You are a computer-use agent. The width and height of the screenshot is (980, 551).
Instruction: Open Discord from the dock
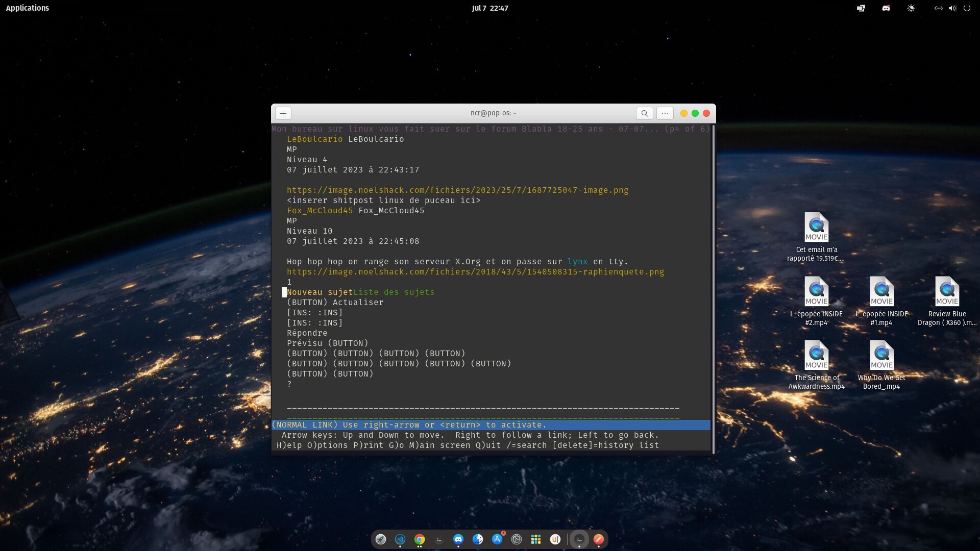[x=458, y=539]
